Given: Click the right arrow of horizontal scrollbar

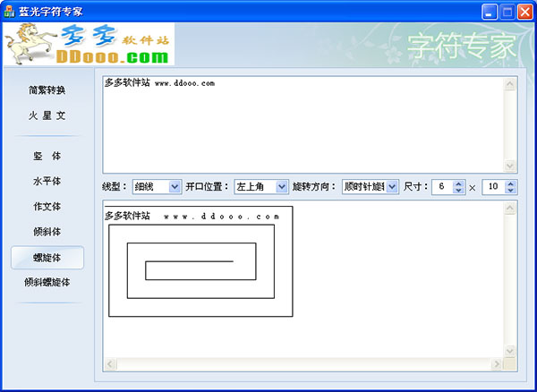Looking at the screenshot, I should [497, 364].
